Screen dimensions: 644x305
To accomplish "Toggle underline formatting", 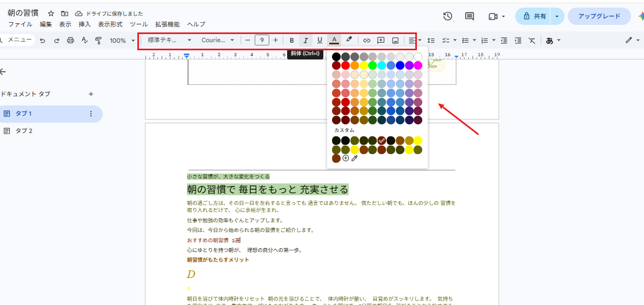I will 320,40.
